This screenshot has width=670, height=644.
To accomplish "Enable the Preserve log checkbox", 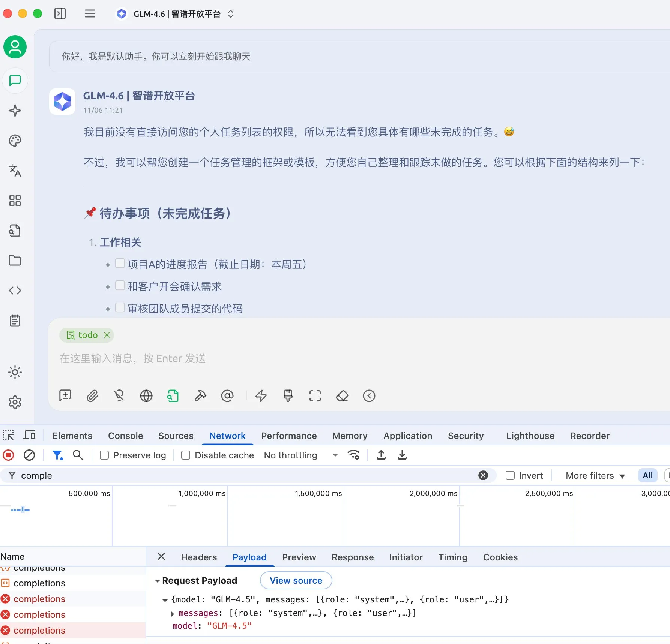I will click(x=104, y=455).
